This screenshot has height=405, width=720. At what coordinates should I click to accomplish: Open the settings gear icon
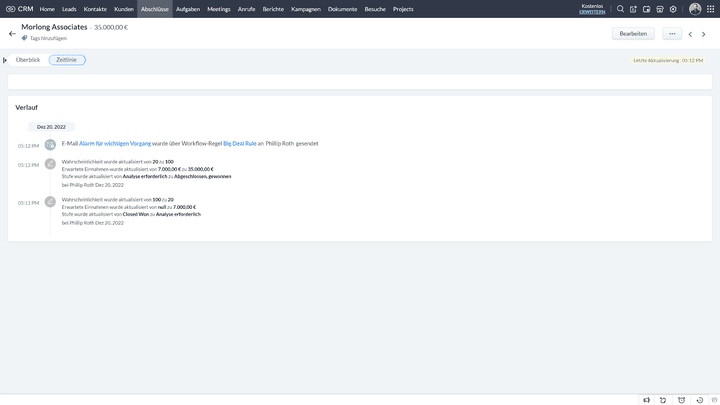click(673, 9)
